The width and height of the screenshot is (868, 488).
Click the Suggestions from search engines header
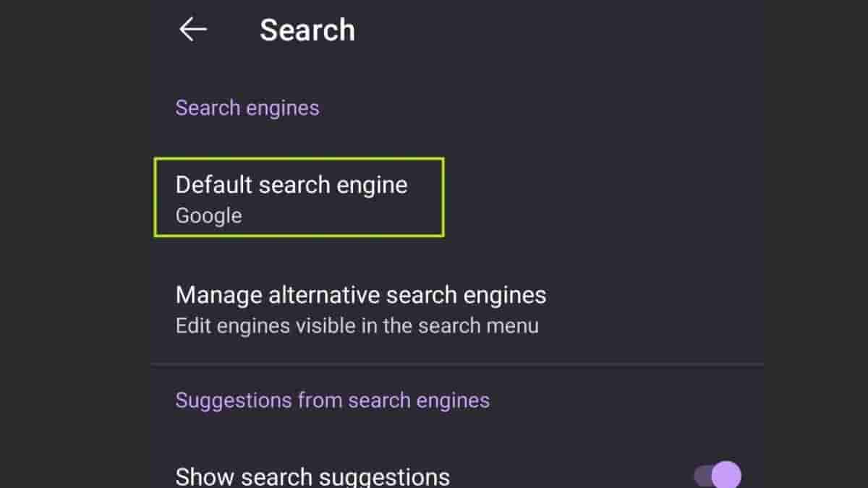pyautogui.click(x=332, y=400)
